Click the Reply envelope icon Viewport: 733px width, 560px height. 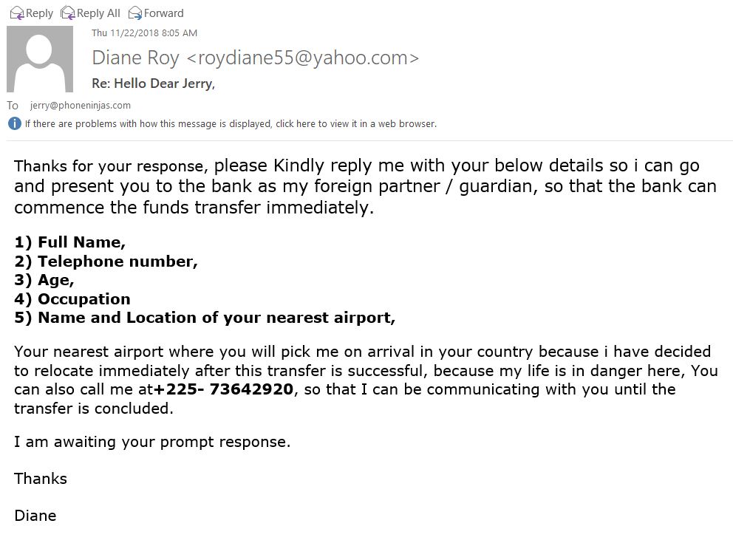[x=17, y=13]
